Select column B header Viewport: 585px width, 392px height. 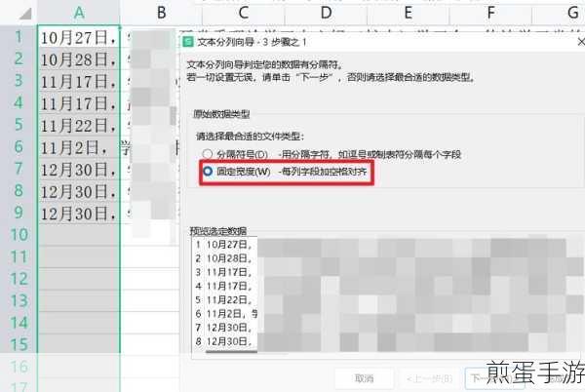[161, 13]
